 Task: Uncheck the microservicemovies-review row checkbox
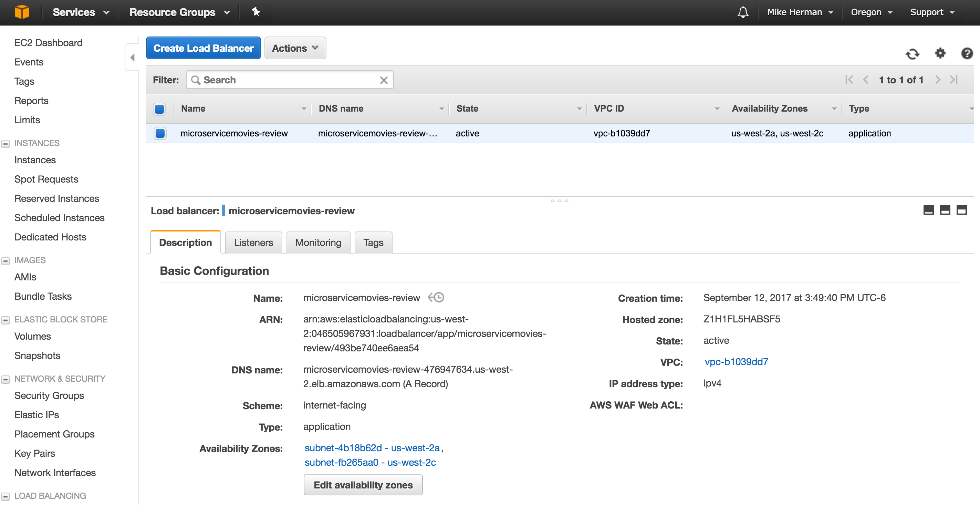tap(159, 133)
